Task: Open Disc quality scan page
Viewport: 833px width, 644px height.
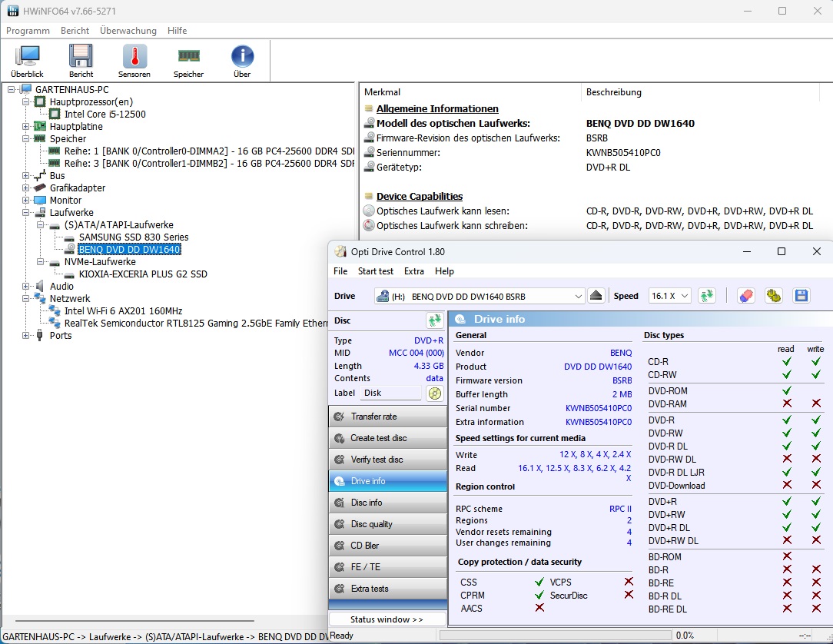Action: tap(388, 524)
